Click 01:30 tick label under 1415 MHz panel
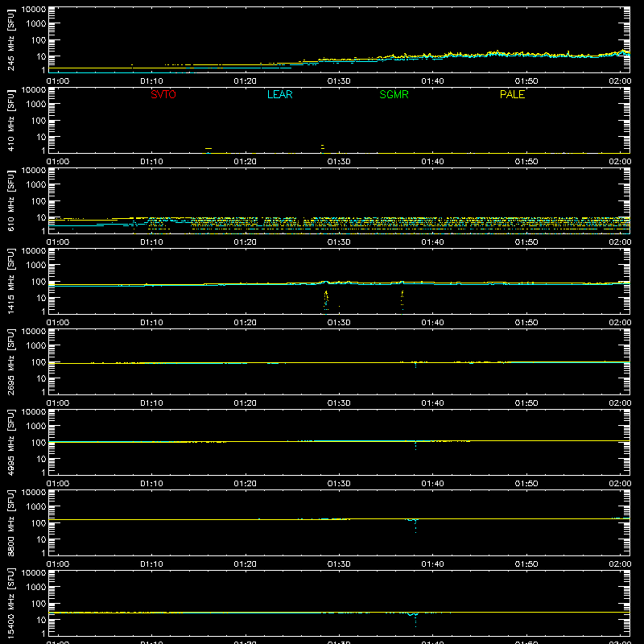Image resolution: width=644 pixels, height=644 pixels. (x=339, y=323)
